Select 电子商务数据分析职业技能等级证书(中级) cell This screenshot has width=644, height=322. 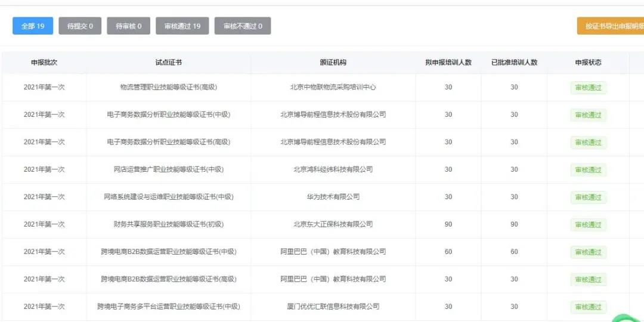click(168, 114)
